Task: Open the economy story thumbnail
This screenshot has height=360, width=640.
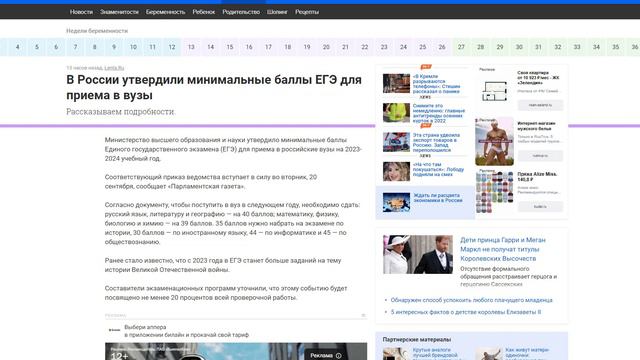Action: point(396,202)
